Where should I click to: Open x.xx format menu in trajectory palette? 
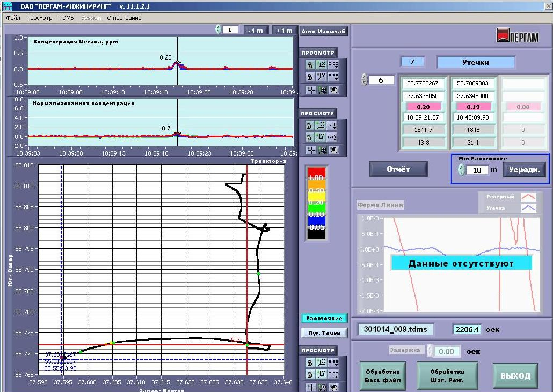(333, 363)
